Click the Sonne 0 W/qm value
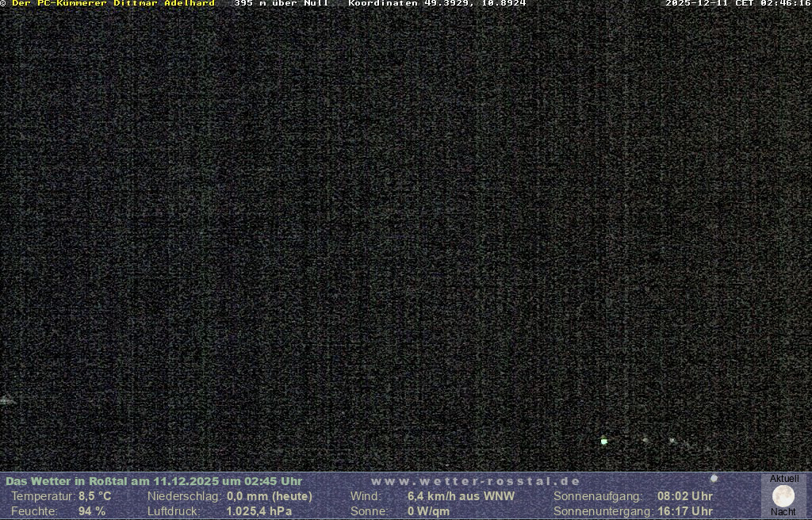Viewport: 812px width, 520px height. (x=428, y=511)
